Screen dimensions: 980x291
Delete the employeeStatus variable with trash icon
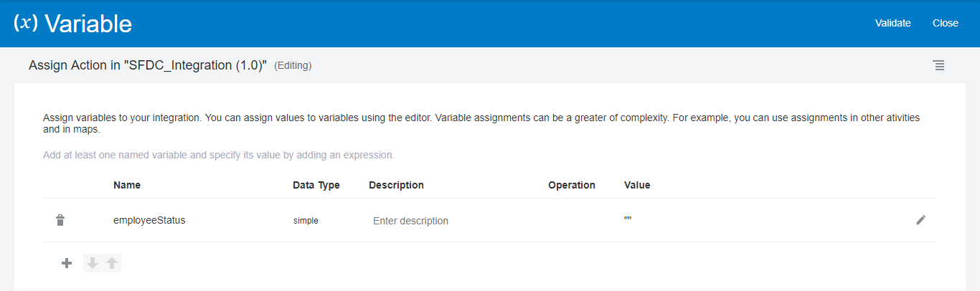pos(60,221)
